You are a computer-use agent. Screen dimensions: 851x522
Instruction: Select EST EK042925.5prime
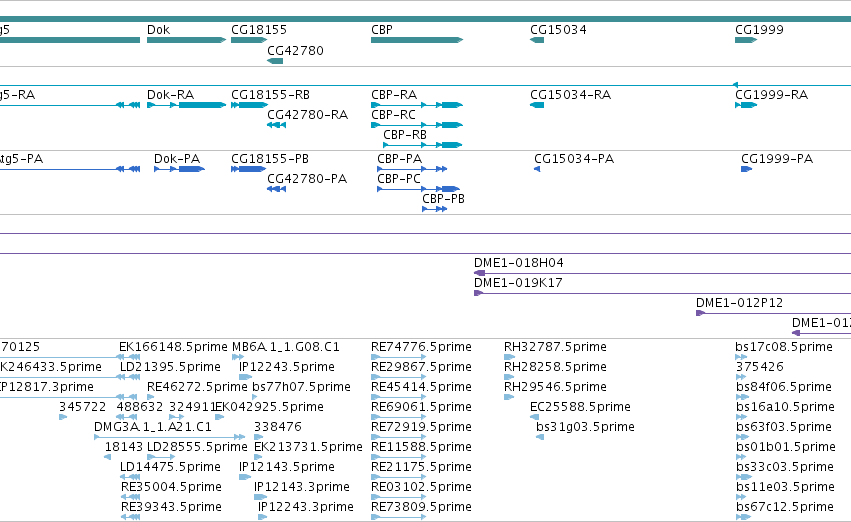coord(269,407)
